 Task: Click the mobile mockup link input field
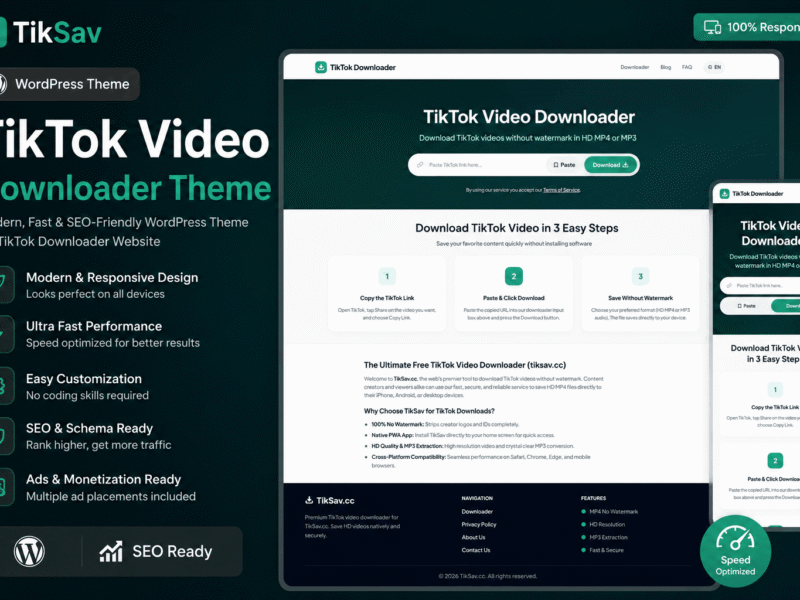coord(761,286)
